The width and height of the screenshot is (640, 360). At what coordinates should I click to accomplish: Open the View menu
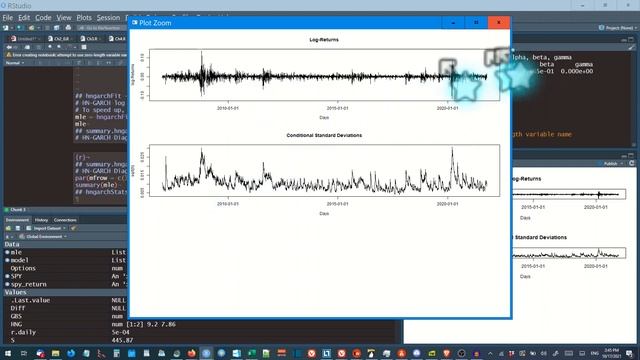(64, 18)
